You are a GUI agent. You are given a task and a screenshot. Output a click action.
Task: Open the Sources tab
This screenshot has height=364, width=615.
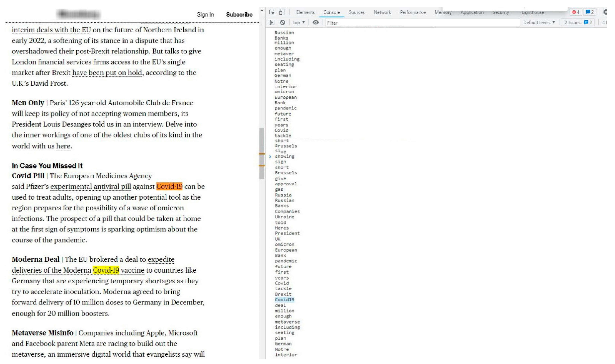[356, 12]
